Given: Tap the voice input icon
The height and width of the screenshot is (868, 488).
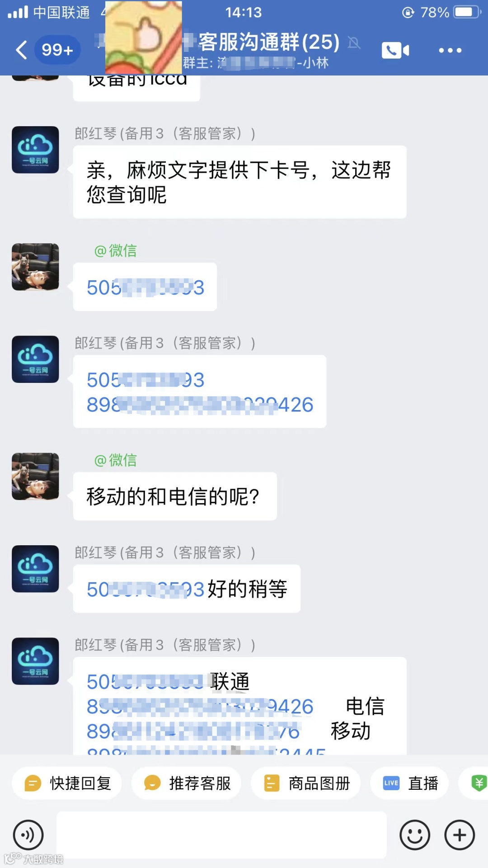Looking at the screenshot, I should point(28,835).
